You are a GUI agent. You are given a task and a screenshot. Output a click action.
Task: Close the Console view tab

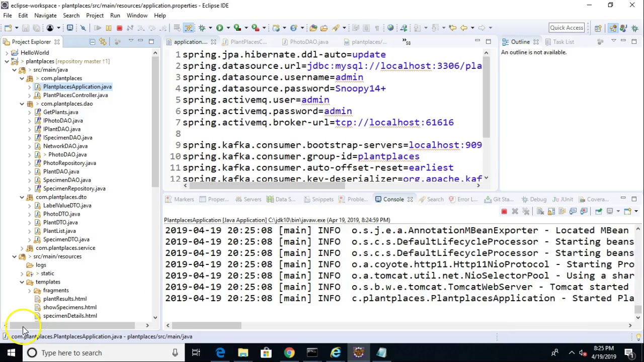410,199
